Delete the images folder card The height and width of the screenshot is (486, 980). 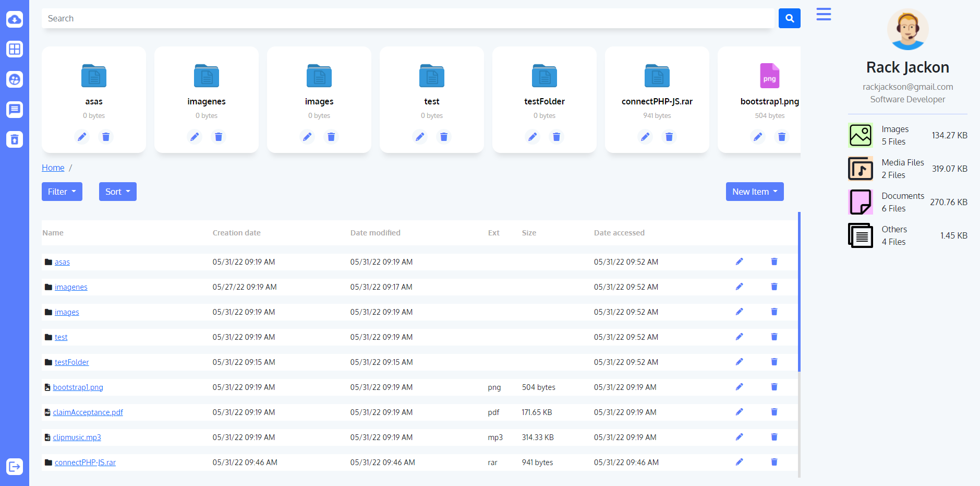click(331, 137)
